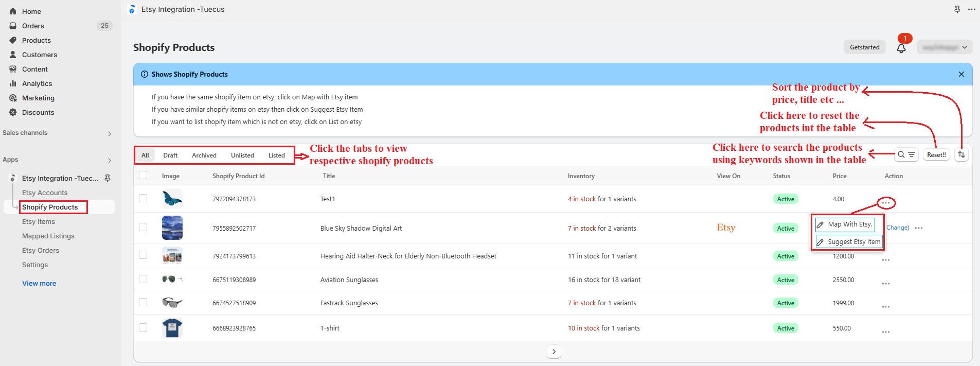Click the T-shirt product thumbnail

click(172, 328)
